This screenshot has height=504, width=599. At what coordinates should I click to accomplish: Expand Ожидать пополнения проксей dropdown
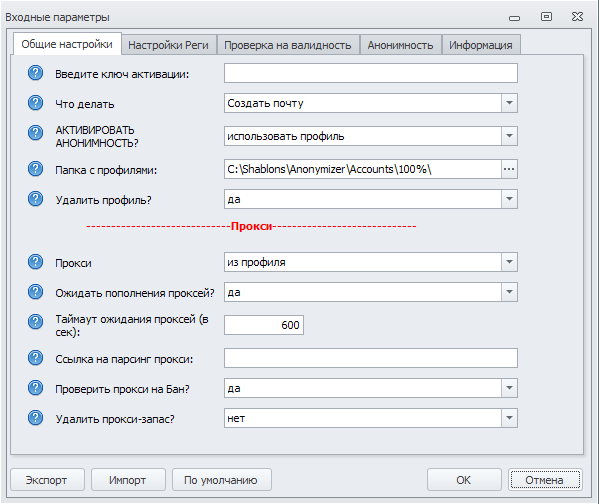coord(509,292)
